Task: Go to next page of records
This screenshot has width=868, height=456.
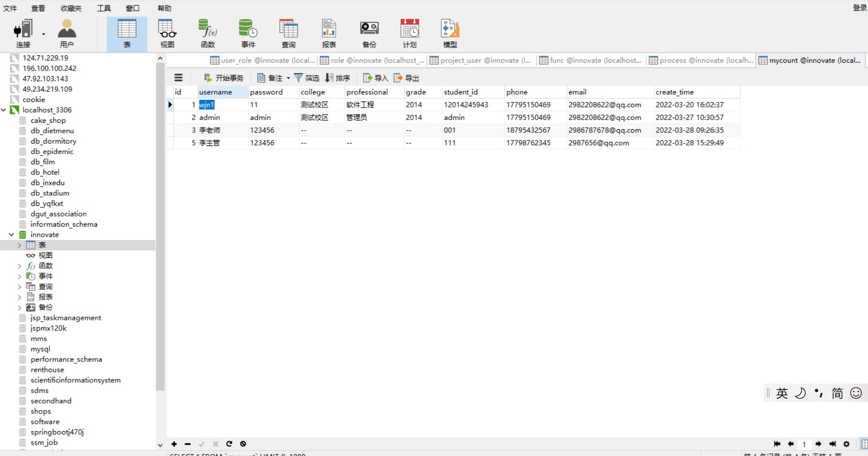Action: tap(818, 444)
